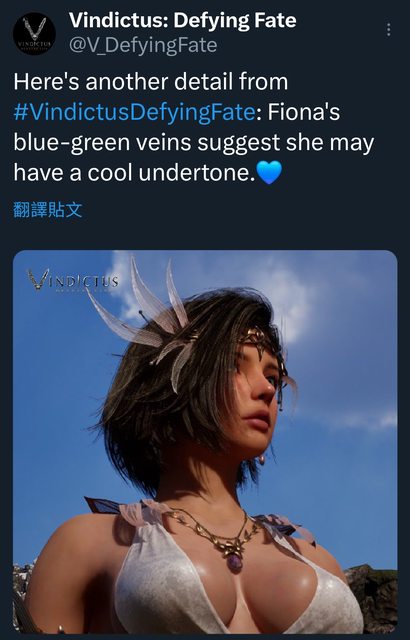
Task: Click the text Here's another detail from
Action: pos(151,82)
